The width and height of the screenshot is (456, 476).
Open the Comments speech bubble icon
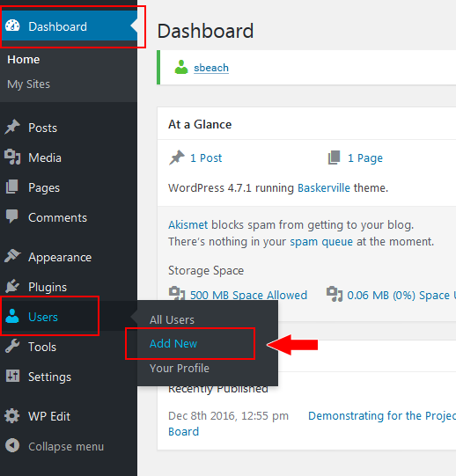pyautogui.click(x=11, y=216)
